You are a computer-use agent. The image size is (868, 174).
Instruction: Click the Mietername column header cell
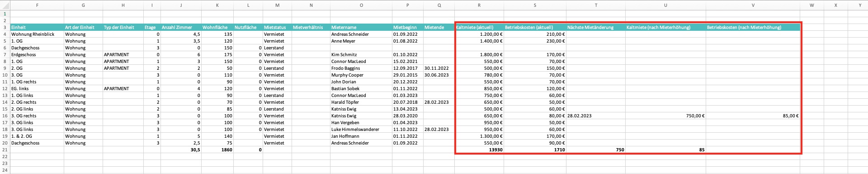(x=361, y=27)
